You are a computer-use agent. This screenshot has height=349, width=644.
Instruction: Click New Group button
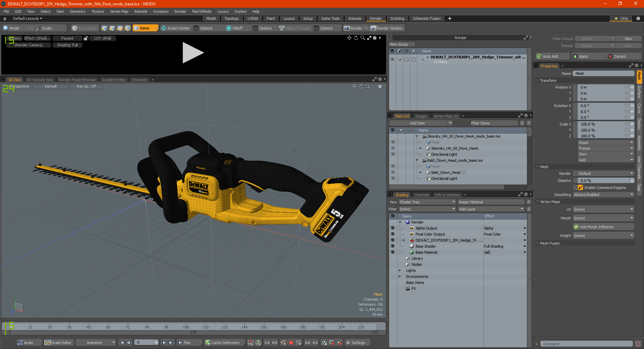click(x=402, y=44)
